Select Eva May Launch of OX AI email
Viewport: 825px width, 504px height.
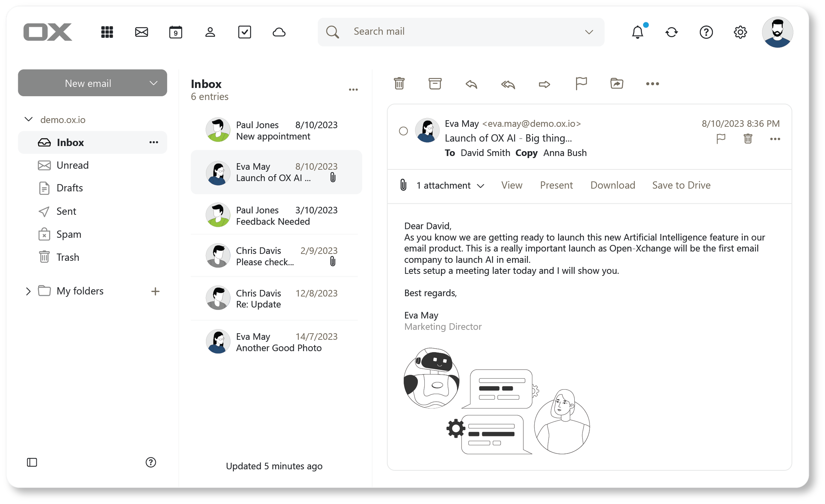click(276, 172)
